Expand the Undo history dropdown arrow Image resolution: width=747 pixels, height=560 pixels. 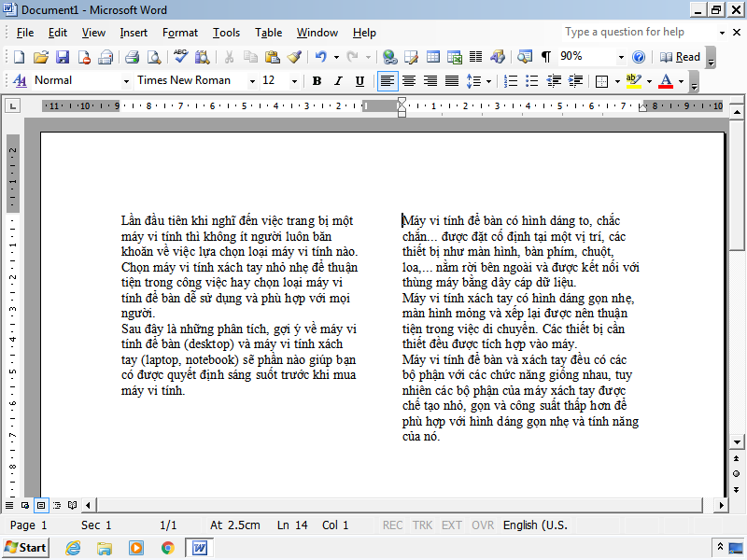pyautogui.click(x=336, y=57)
